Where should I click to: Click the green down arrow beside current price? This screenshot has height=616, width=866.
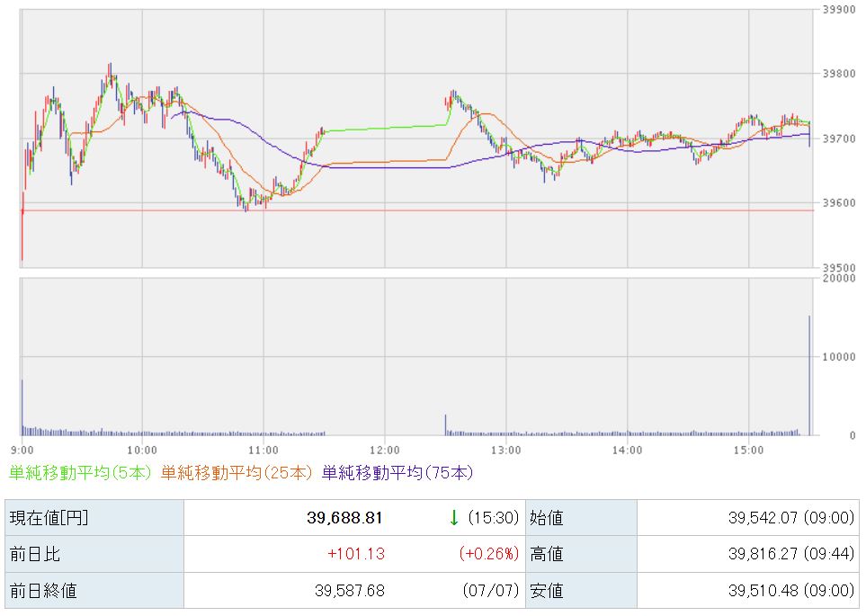(454, 518)
